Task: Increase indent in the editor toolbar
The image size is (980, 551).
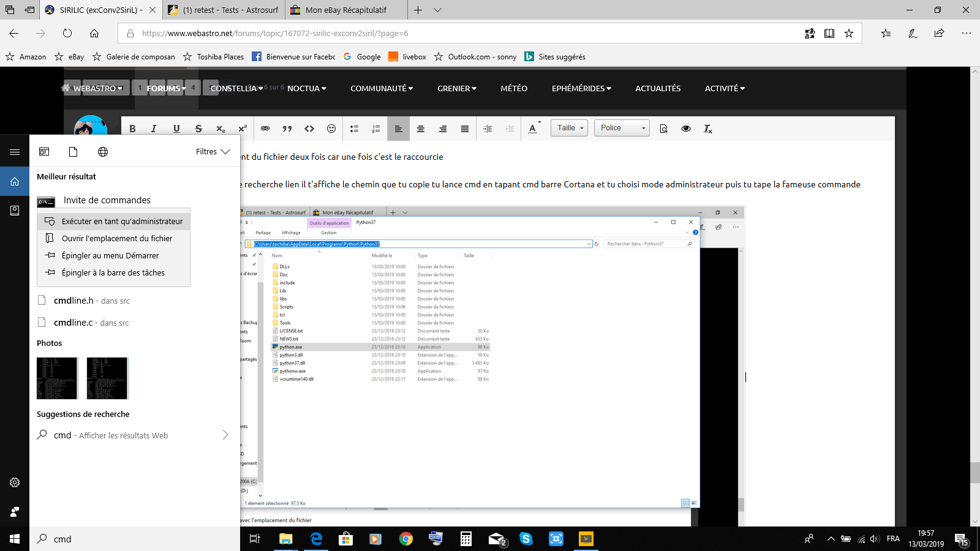Action: click(x=488, y=129)
